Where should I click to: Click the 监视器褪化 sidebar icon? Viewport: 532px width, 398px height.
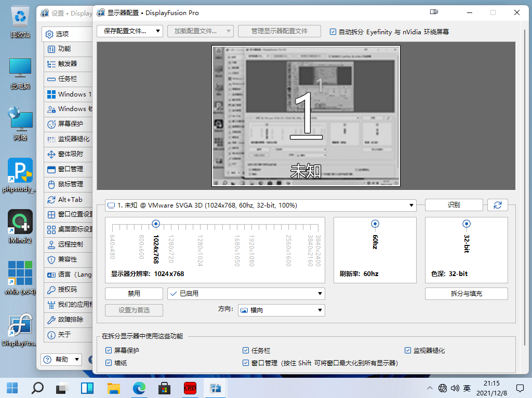pos(51,140)
